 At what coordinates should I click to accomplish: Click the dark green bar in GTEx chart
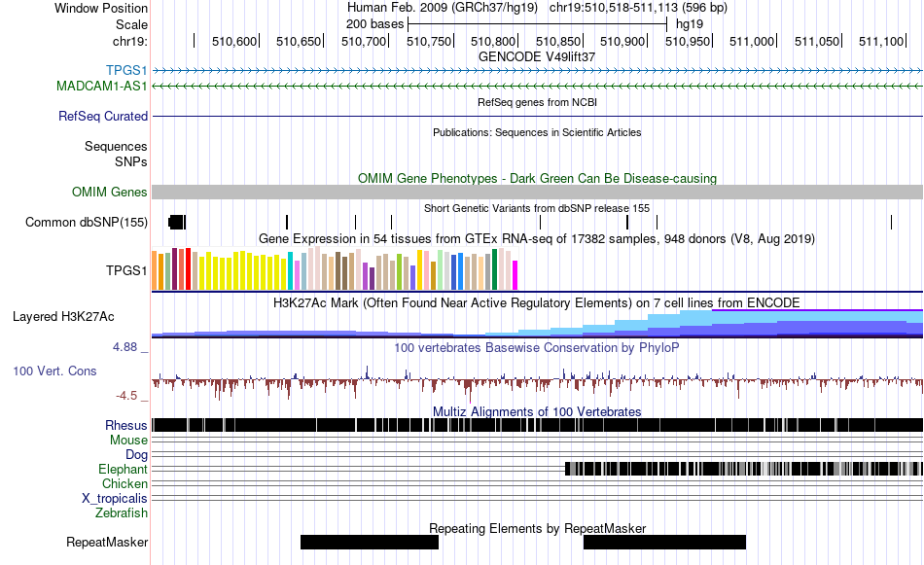point(494,269)
